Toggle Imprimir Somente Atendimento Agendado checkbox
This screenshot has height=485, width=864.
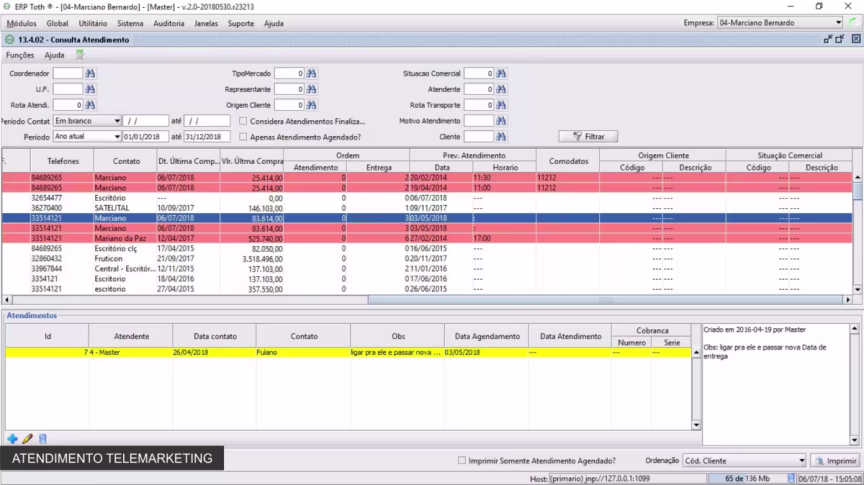pyautogui.click(x=461, y=461)
